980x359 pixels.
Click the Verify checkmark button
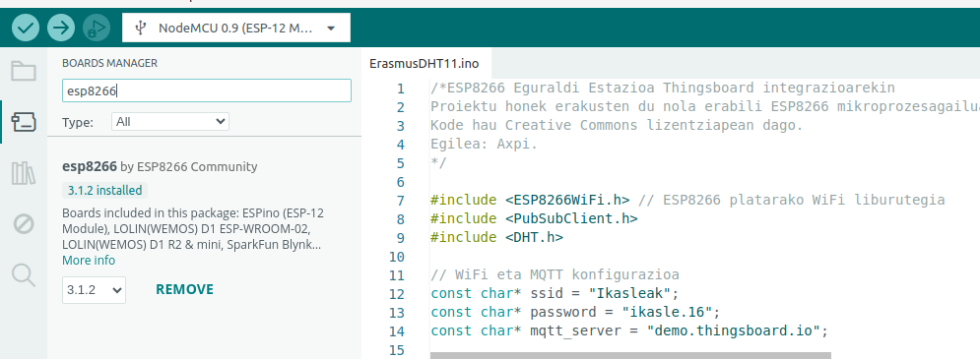click(25, 28)
